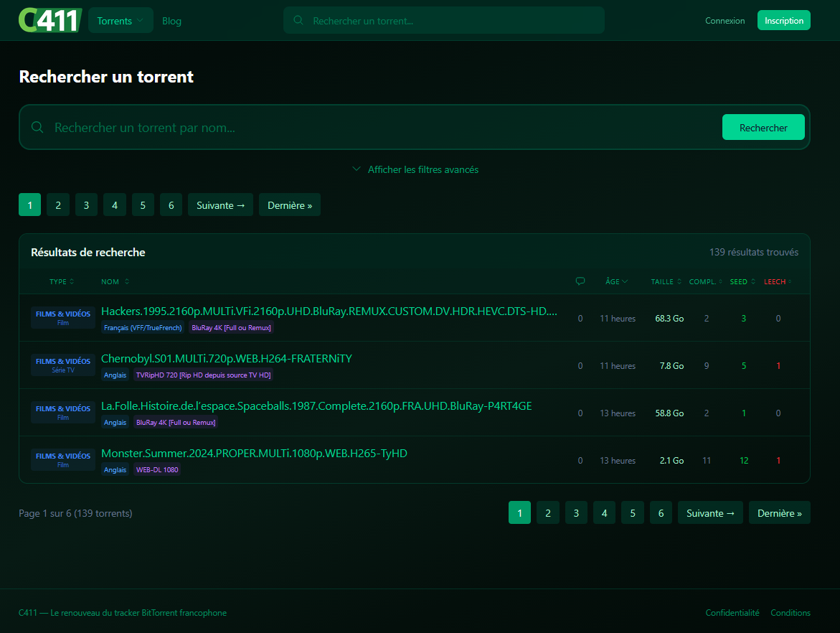Click the Rechercher button
The width and height of the screenshot is (840, 633).
763,128
